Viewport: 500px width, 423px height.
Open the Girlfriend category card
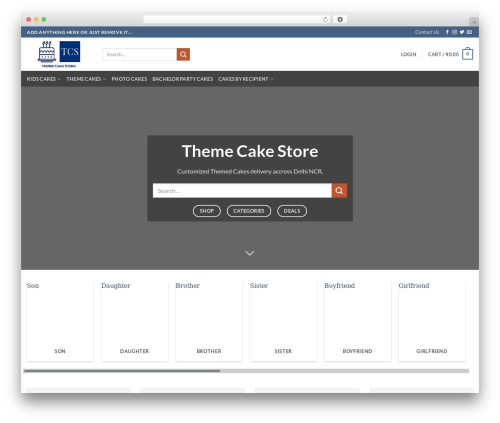[432, 321]
